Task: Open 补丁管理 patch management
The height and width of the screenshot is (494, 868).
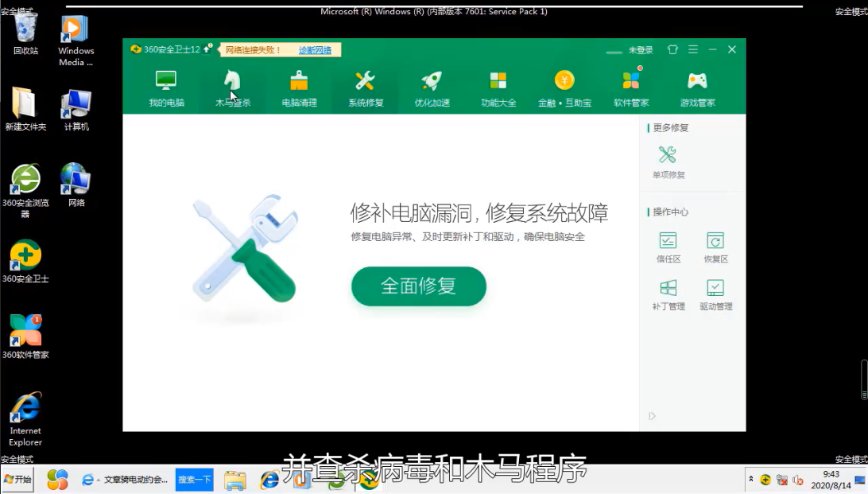Action: pos(668,294)
